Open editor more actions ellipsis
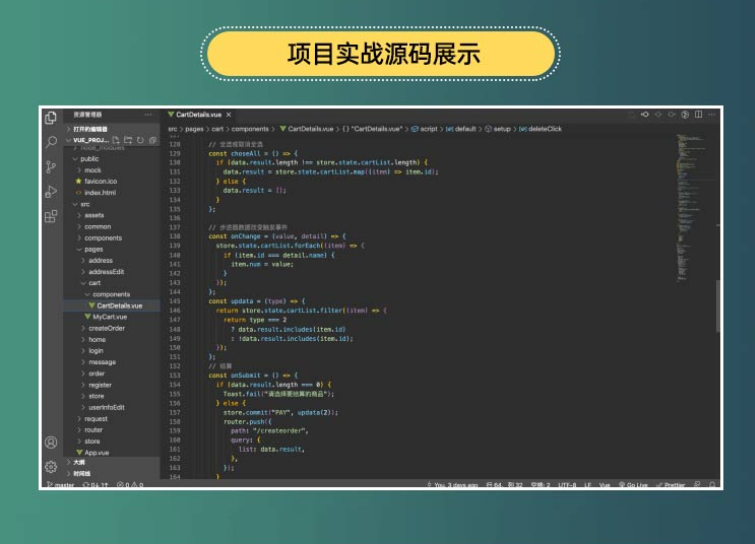Image resolution: width=755 pixels, height=544 pixels. 712,115
